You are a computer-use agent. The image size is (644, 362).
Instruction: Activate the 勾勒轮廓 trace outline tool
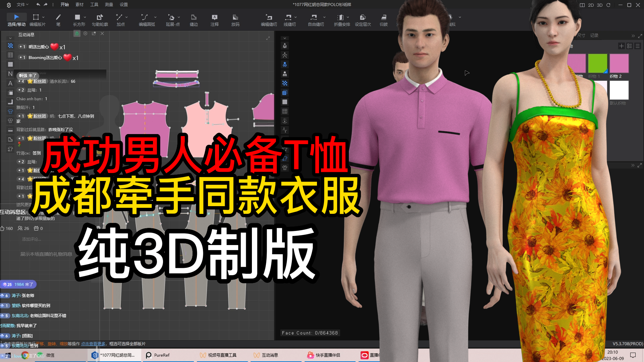pyautogui.click(x=100, y=20)
